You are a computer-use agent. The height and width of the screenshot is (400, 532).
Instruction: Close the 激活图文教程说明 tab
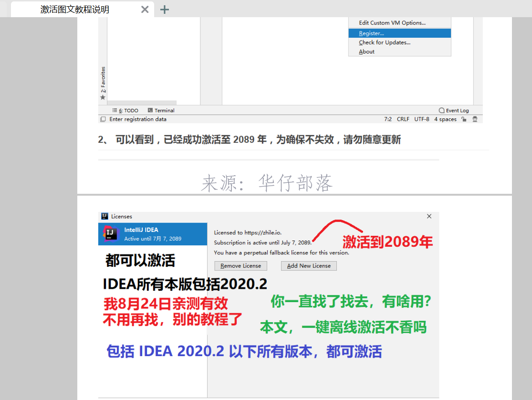(x=145, y=10)
